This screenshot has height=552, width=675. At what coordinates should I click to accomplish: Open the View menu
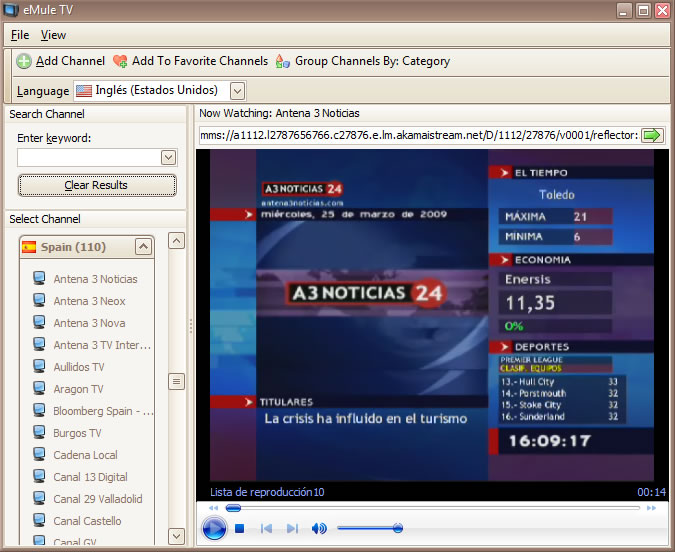coord(53,35)
